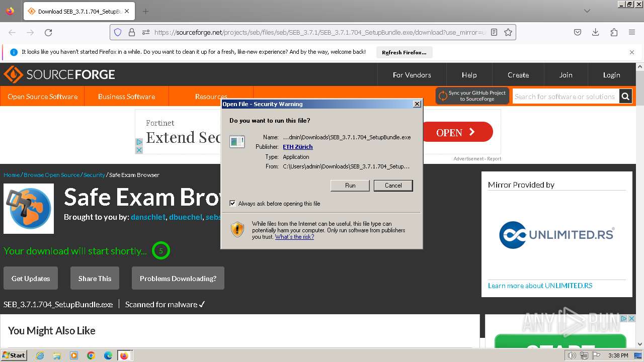644x362 pixels.
Task: Bookmark this page with the star
Action: click(508, 32)
